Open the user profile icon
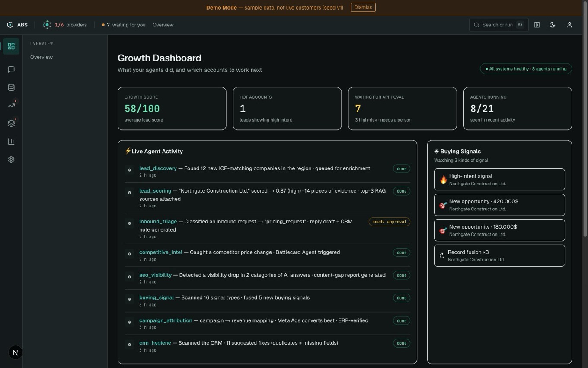Viewport: 588px width, 368px height. pos(569,25)
